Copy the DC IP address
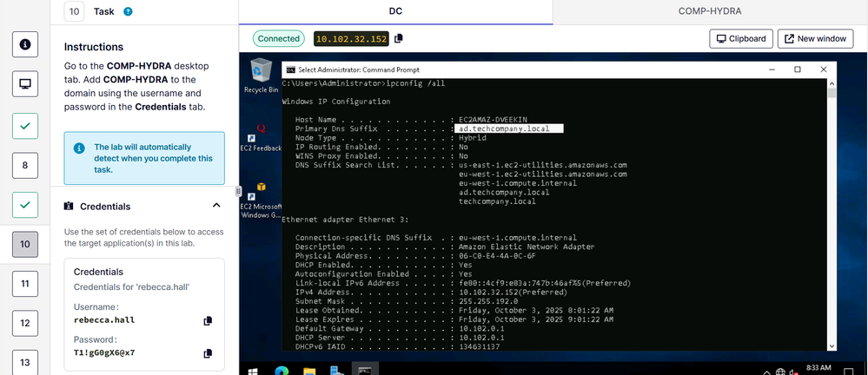 pyautogui.click(x=398, y=39)
